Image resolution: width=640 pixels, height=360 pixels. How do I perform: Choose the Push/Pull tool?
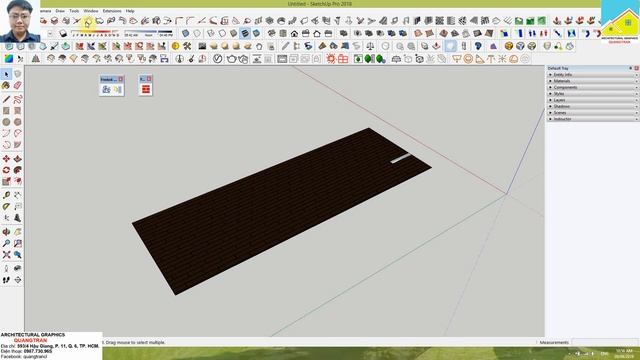[x=18, y=159]
